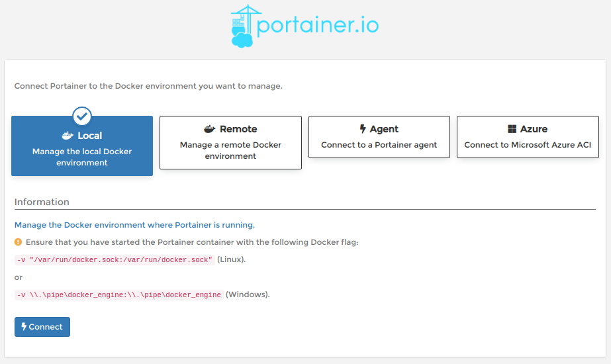Choose the Remote Docker environment option
Screen dimensions: 611x364
click(230, 142)
